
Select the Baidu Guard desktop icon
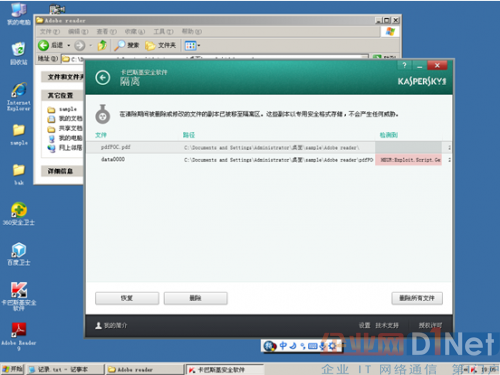[x=19, y=254]
